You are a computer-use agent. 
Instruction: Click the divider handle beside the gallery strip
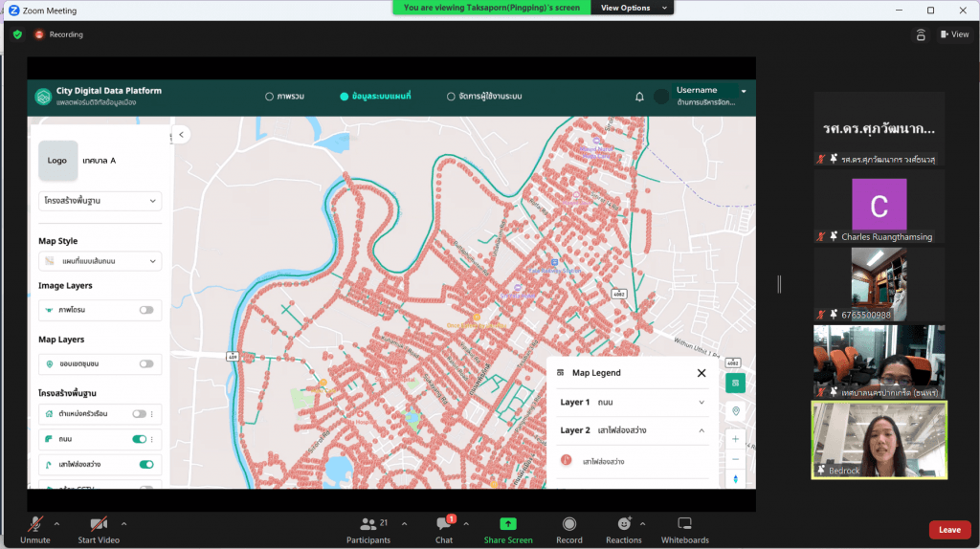(779, 284)
